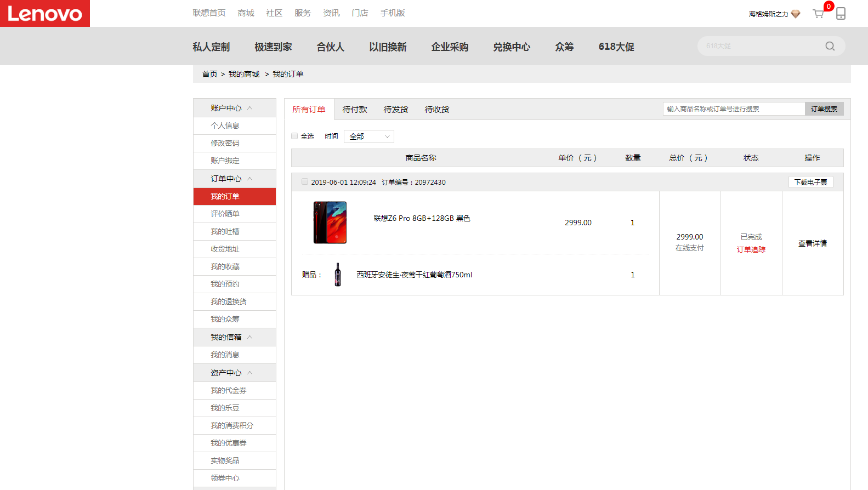The image size is (868, 490).
Task: Open 企业采购 in the main navigation
Action: 450,47
